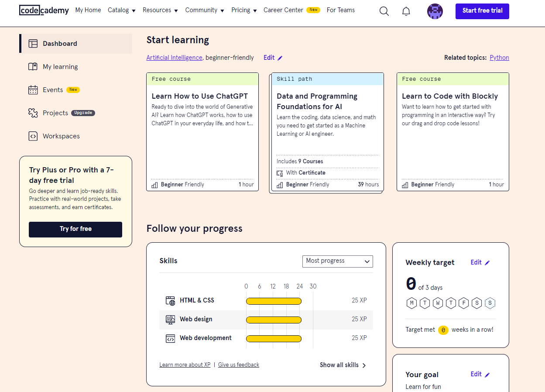Viewport: 545px width, 392px height.
Task: Click the Monday hexagon in Weekly target
Action: coord(411,303)
